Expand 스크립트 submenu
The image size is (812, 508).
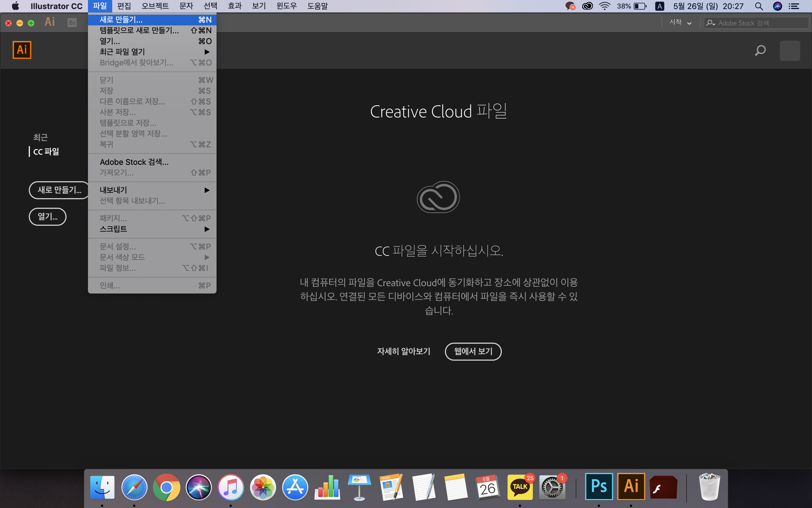point(152,229)
